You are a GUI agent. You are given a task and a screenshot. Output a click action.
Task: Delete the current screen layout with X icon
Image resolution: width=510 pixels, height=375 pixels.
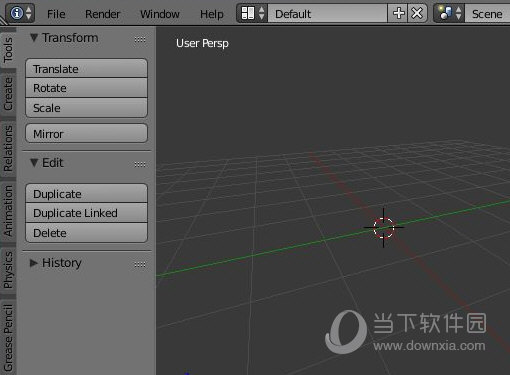417,13
